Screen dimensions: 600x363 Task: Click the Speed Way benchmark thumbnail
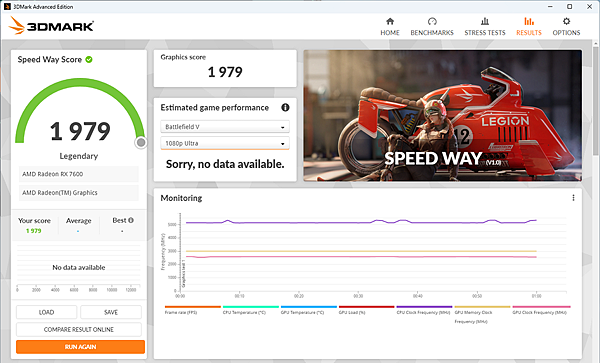(443, 116)
